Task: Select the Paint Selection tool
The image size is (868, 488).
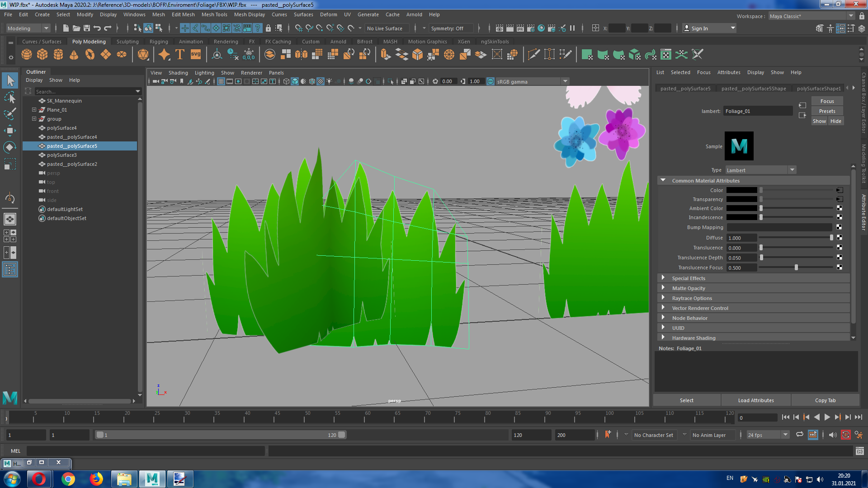Action: click(x=9, y=114)
